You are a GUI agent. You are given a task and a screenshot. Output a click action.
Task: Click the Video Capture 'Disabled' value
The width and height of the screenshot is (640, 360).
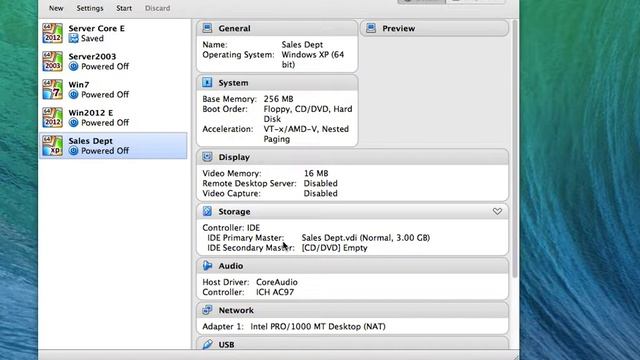click(320, 193)
